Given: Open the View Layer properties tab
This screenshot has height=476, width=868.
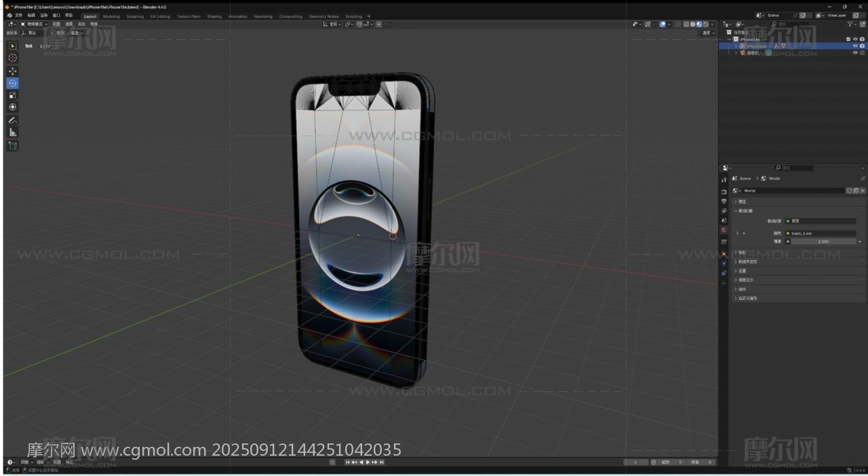Looking at the screenshot, I should tap(724, 211).
